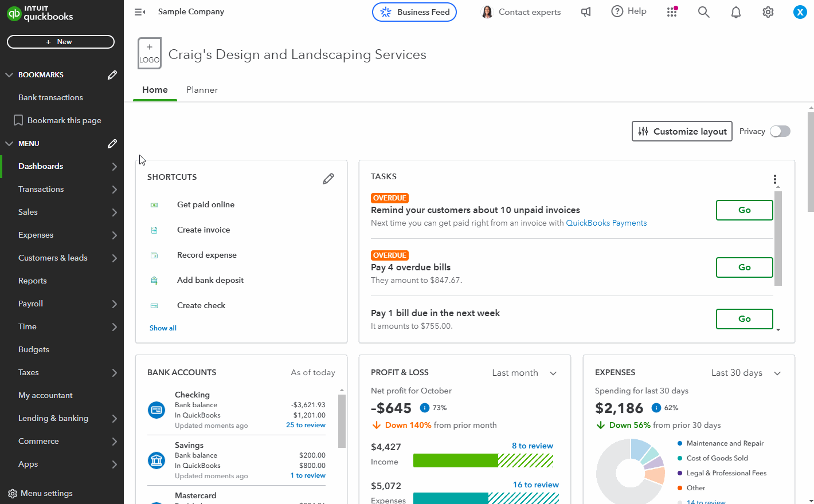Click the Checking account icon
The height and width of the screenshot is (504, 814).
tap(156, 410)
